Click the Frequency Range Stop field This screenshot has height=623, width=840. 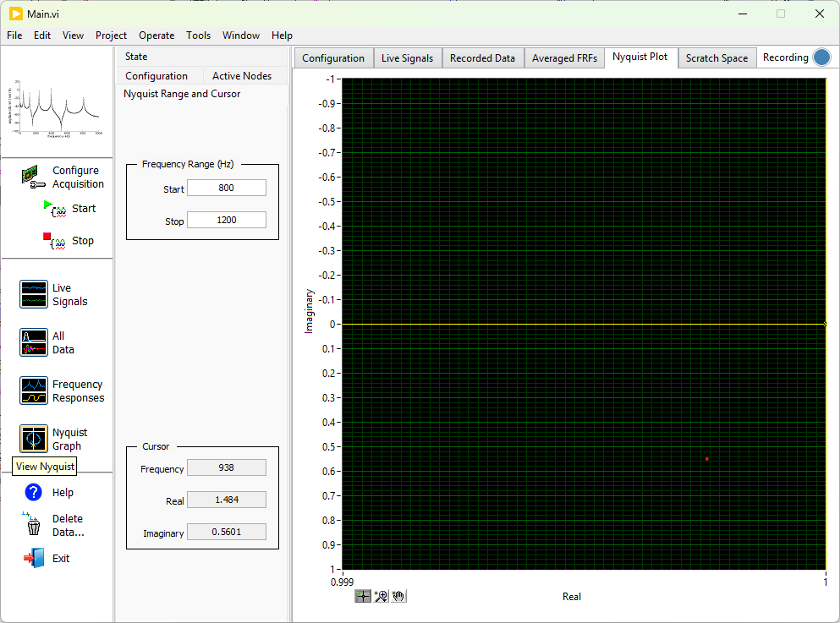pyautogui.click(x=227, y=220)
